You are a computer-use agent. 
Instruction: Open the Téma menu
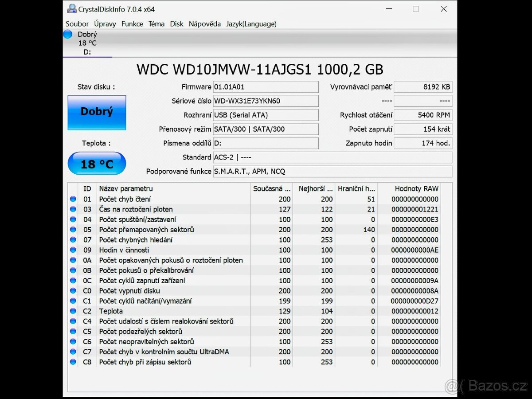[x=156, y=24]
